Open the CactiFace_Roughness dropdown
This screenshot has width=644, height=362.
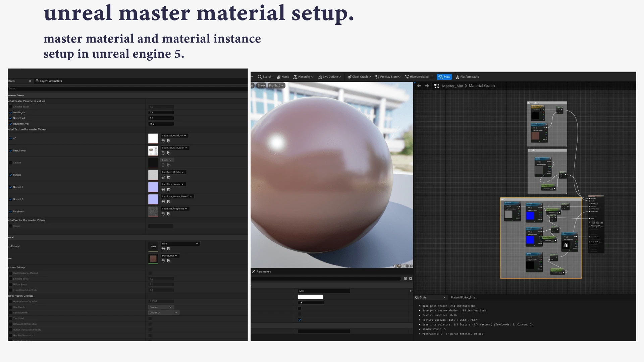pos(175,208)
